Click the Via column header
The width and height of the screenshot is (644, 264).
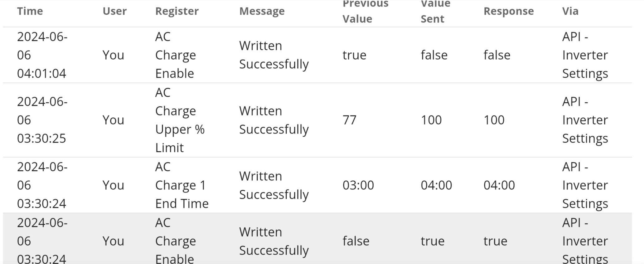(570, 11)
